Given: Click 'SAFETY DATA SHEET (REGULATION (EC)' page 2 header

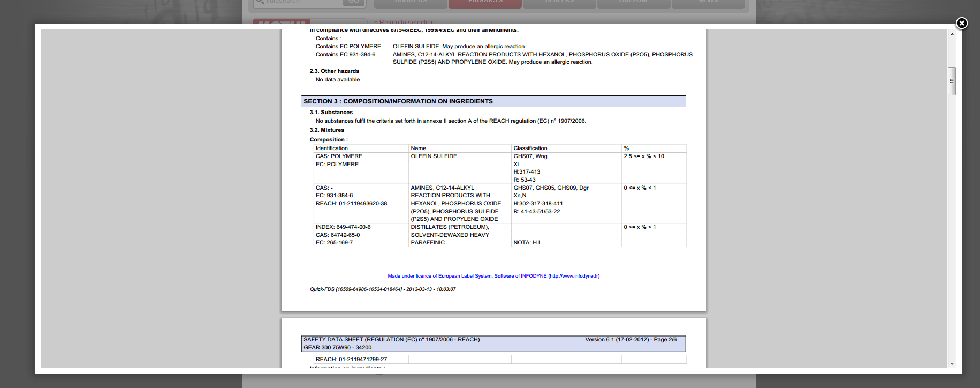Looking at the screenshot, I should [x=391, y=340].
